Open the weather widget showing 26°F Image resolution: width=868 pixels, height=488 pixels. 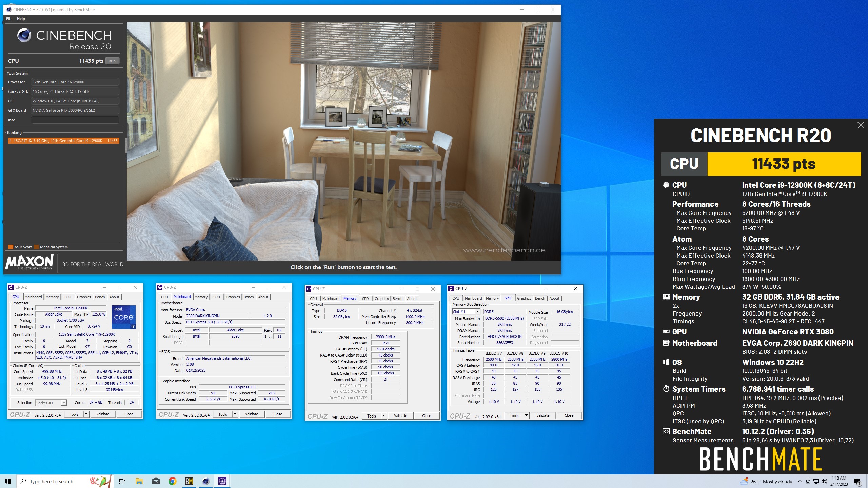(766, 482)
